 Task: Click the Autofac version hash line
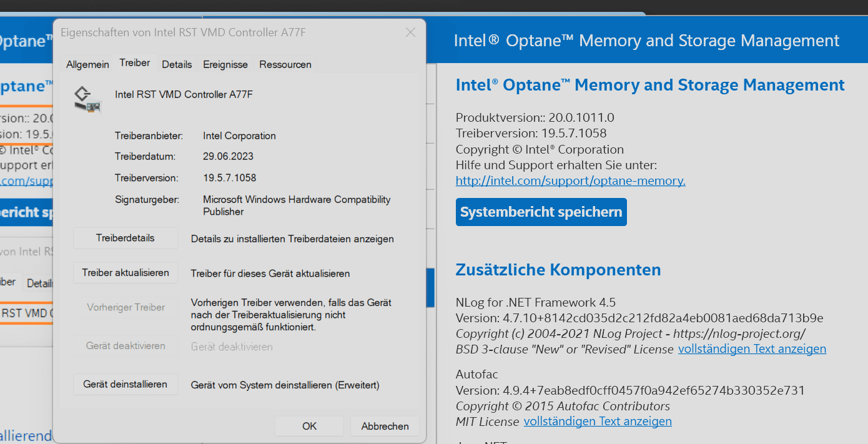(x=630, y=390)
